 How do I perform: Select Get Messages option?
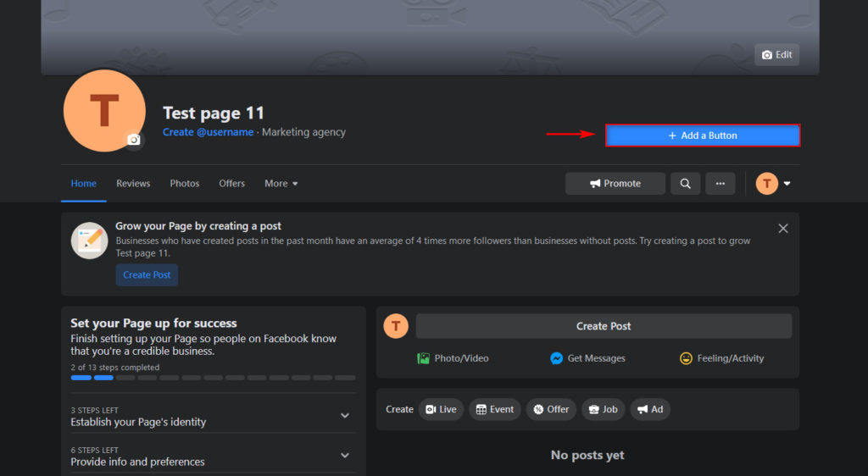click(x=587, y=358)
